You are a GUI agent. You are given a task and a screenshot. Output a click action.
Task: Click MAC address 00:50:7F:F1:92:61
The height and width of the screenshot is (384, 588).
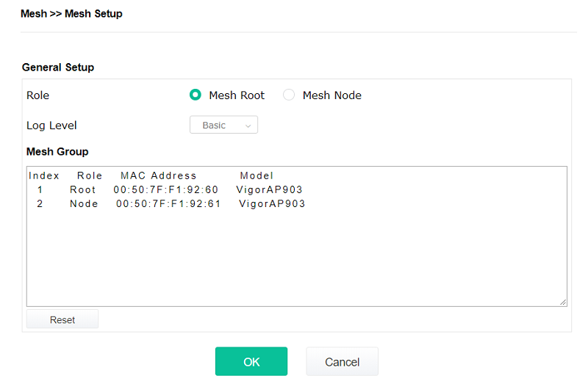point(168,204)
